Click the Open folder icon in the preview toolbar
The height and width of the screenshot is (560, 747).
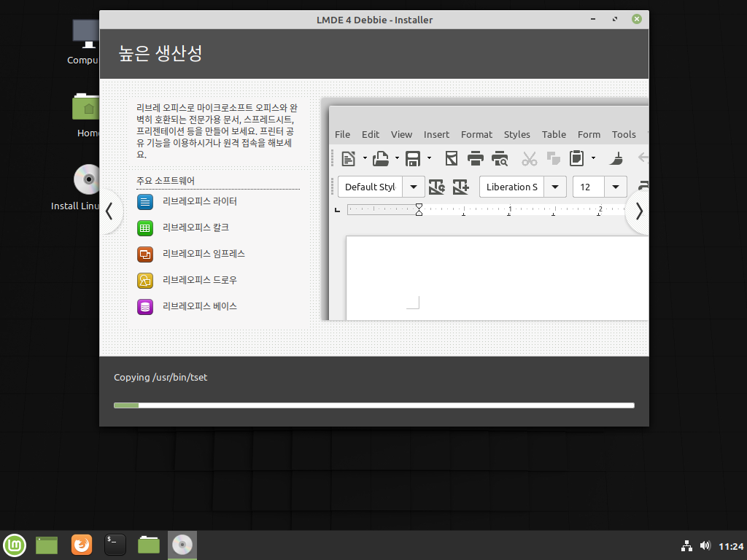click(380, 158)
